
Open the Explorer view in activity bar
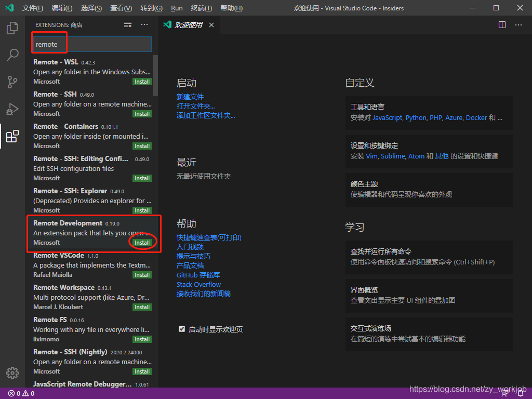tap(12, 28)
